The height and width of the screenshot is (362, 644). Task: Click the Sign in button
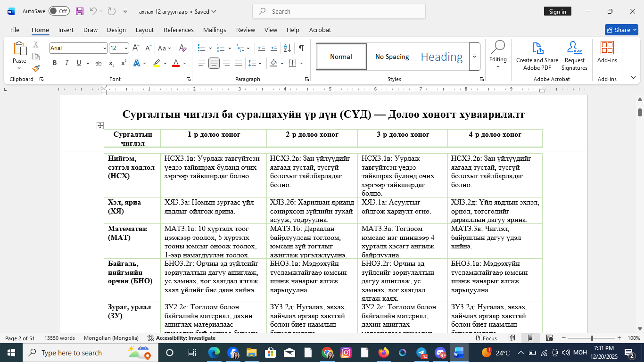pos(558,11)
